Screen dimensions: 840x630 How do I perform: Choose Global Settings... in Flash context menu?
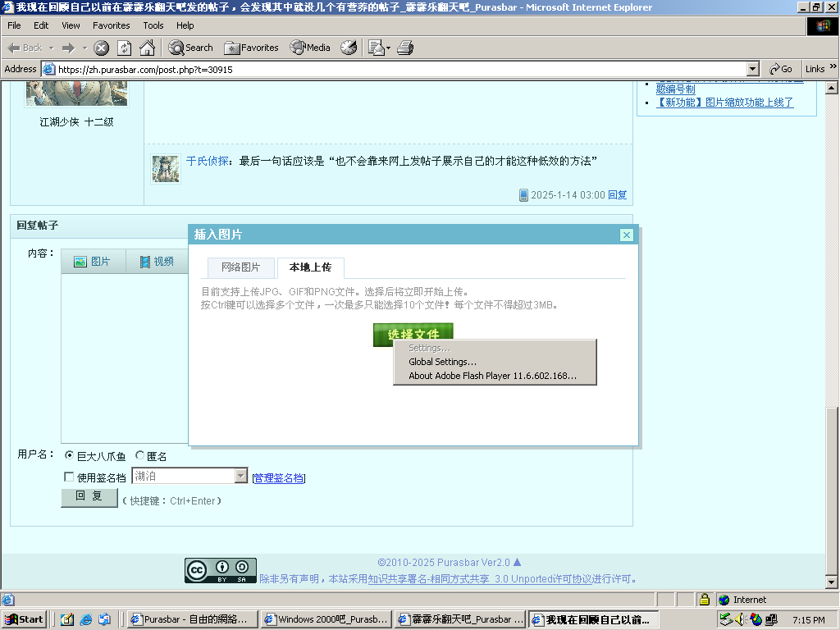[x=442, y=362]
